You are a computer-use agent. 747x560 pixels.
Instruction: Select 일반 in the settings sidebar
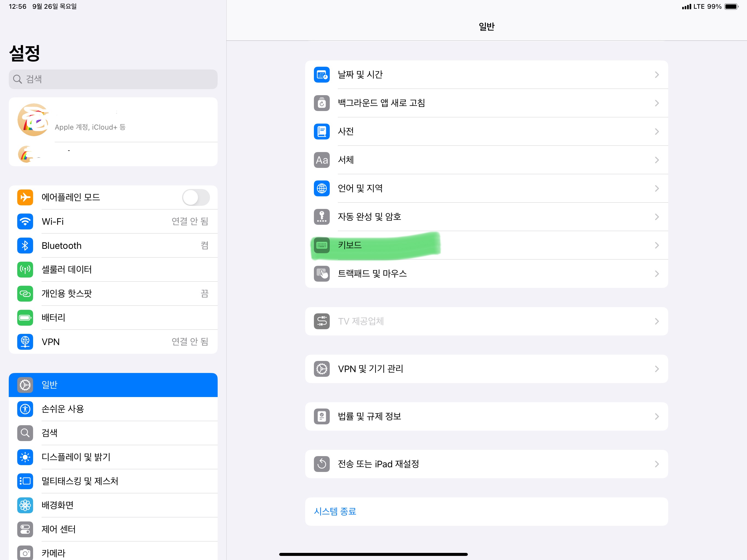(x=113, y=385)
